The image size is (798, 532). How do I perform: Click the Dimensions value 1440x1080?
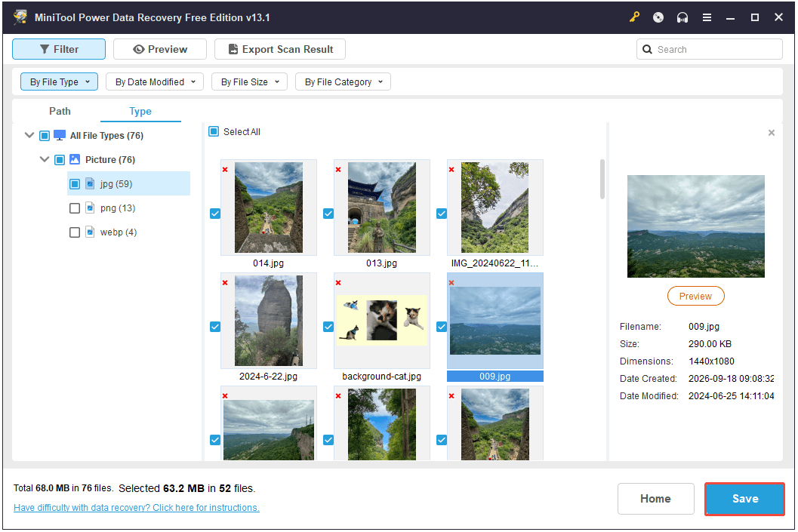click(711, 361)
